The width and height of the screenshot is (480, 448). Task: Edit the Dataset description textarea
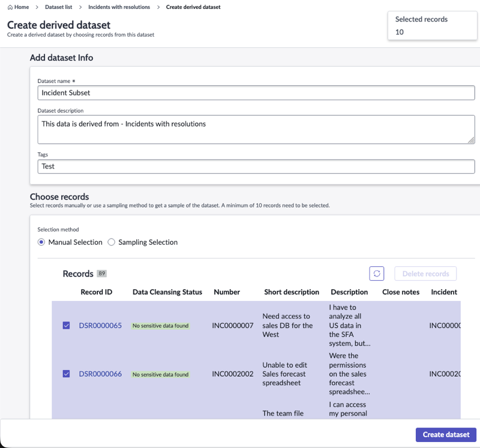(256, 130)
